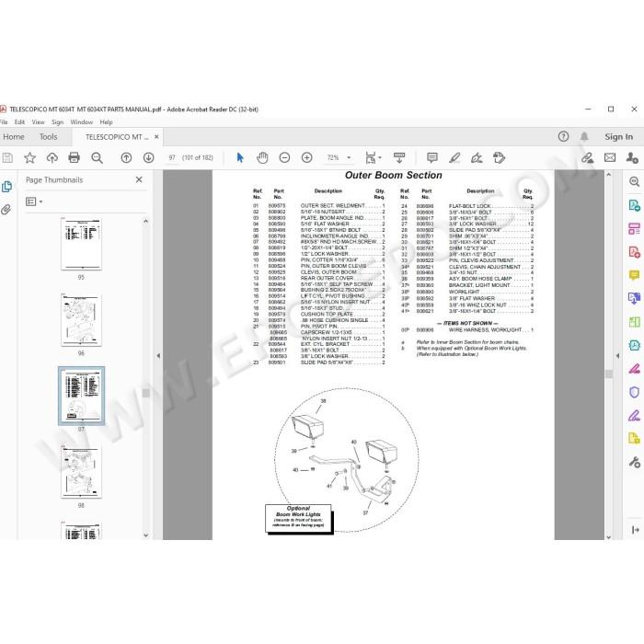Click the document vertical scrollbar thumb
The image size is (644, 644).
609,374
